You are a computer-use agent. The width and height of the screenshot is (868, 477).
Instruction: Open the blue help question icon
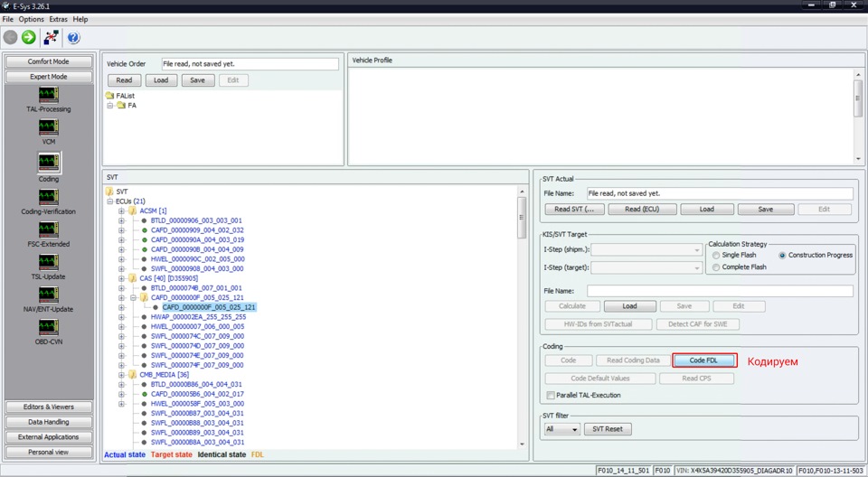[x=73, y=37]
